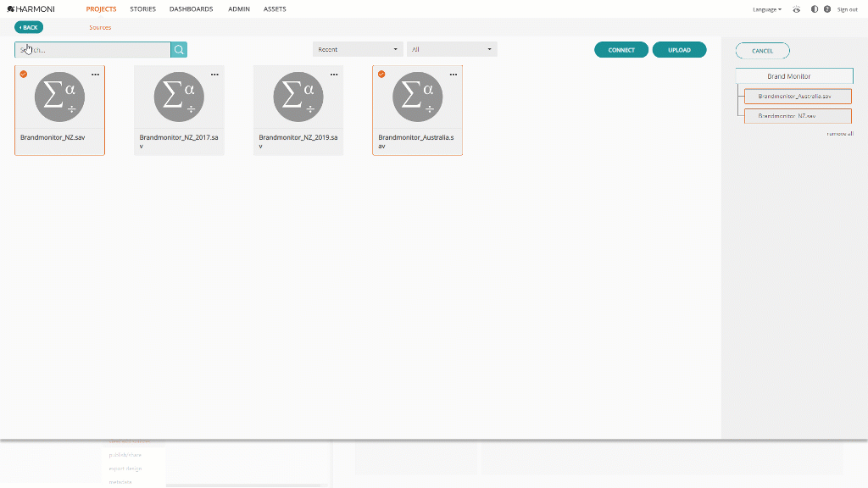This screenshot has height=488, width=868.
Task: Open options menu for Brandmonitor_NZ_2019.sav card
Action: click(334, 75)
